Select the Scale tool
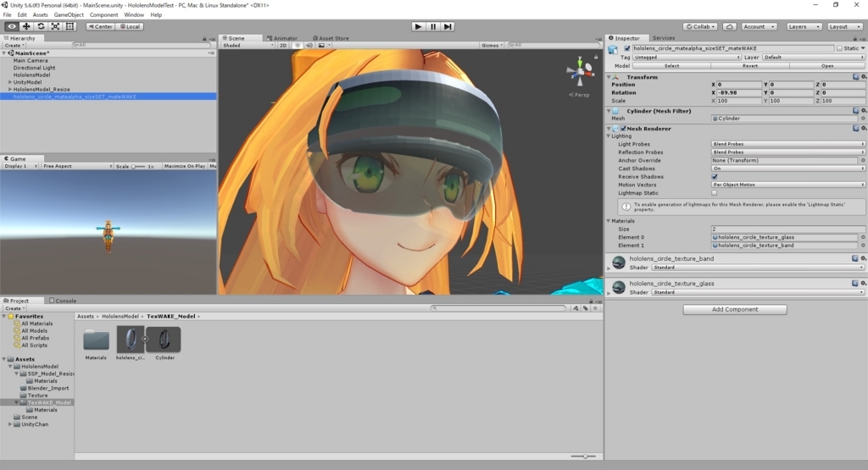 coord(55,26)
